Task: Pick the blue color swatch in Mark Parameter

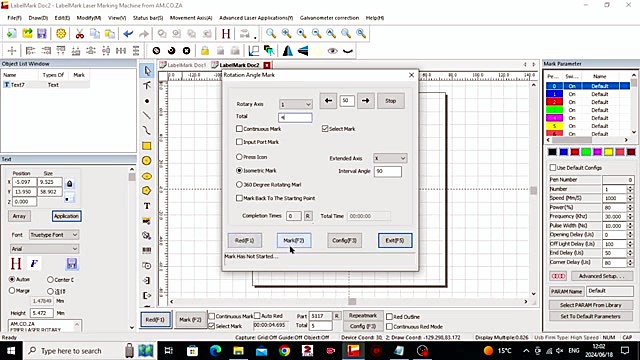Action: (x=564, y=152)
